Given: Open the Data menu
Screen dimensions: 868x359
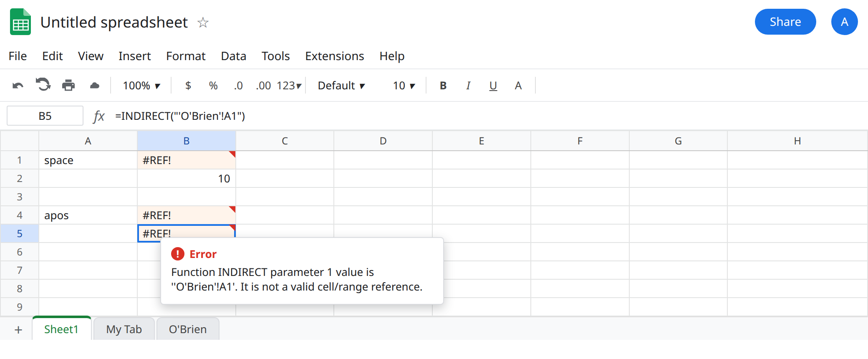Looking at the screenshot, I should (x=234, y=56).
